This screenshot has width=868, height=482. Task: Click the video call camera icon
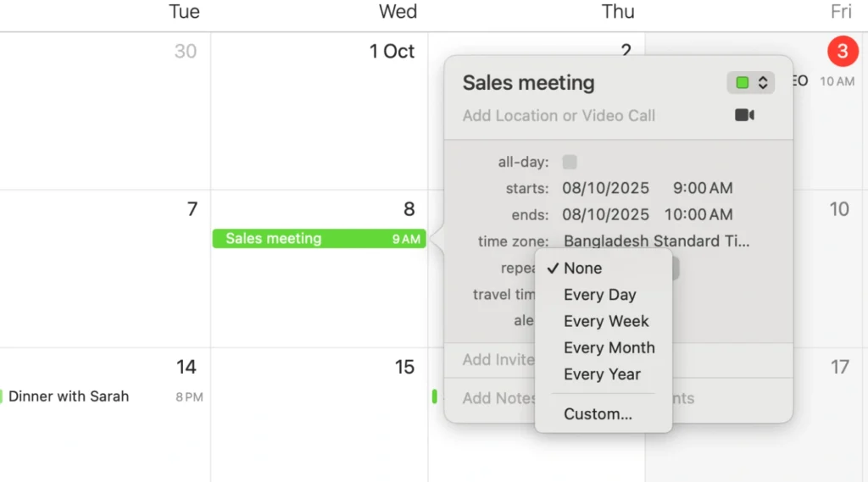744,115
